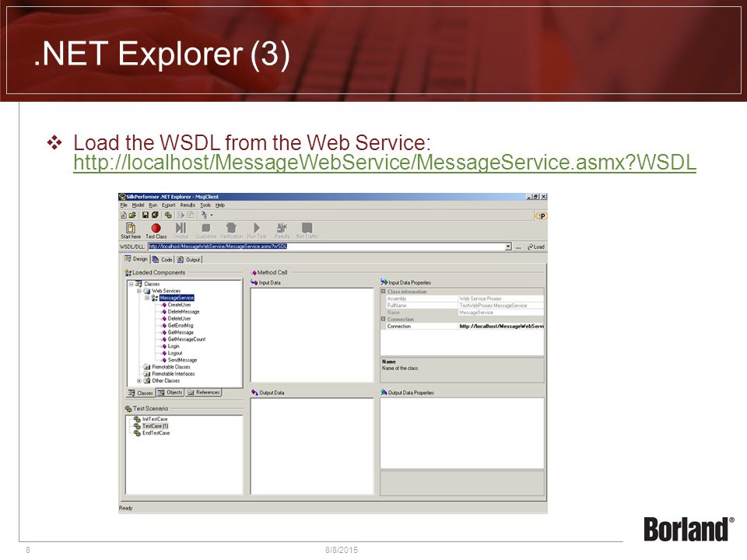747x560 pixels.
Task: Click the Net Traffic toolbar icon
Action: [x=307, y=231]
